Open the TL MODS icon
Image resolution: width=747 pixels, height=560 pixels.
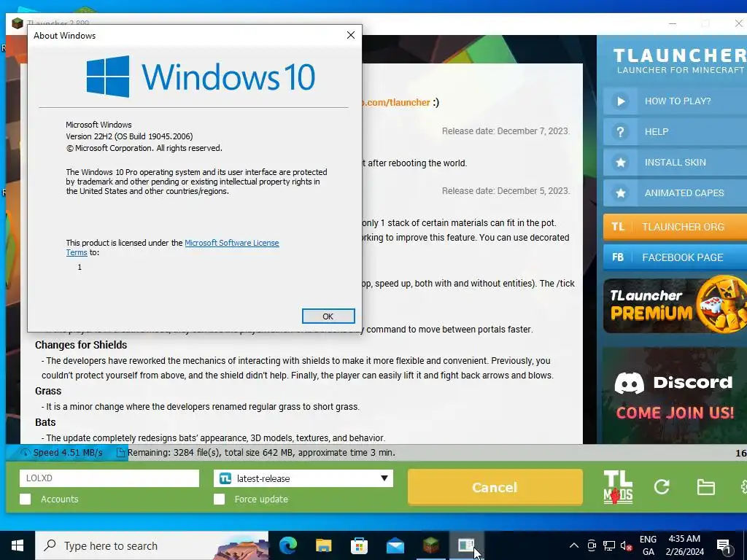(618, 486)
